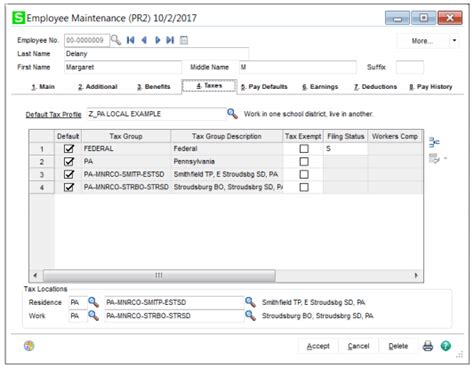474x368 pixels.
Task: Switch to 6. Earnings tab
Action: click(x=320, y=87)
